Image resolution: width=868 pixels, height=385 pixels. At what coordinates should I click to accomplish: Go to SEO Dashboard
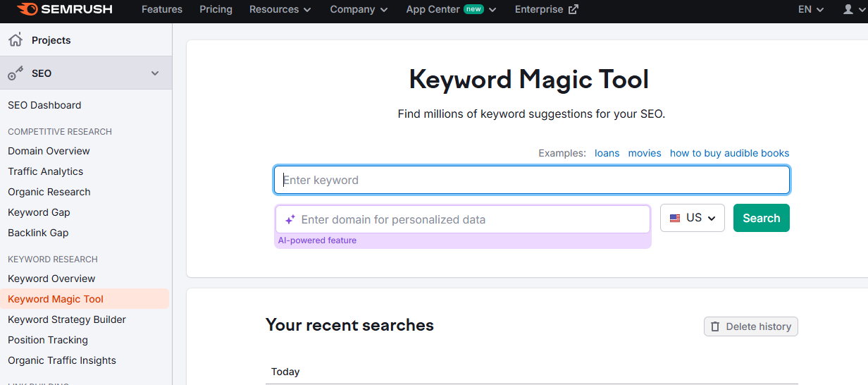tap(44, 105)
